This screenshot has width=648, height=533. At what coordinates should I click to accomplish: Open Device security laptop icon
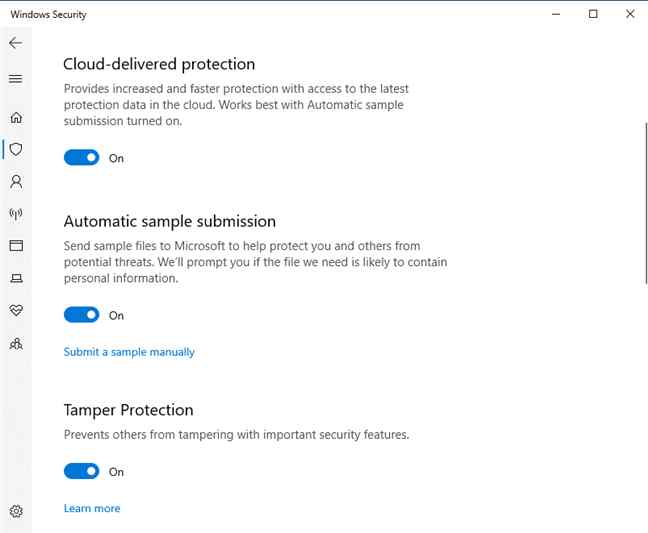click(16, 278)
